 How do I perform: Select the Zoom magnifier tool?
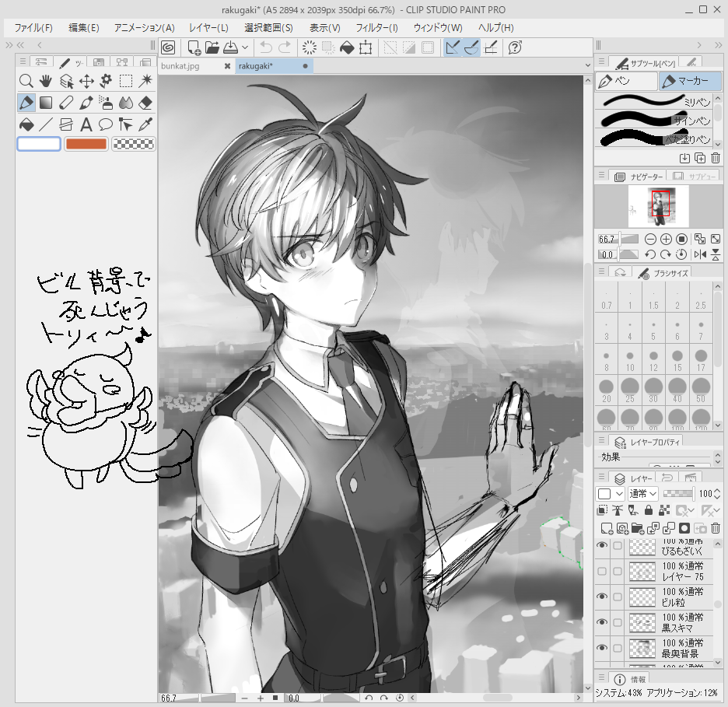click(26, 81)
